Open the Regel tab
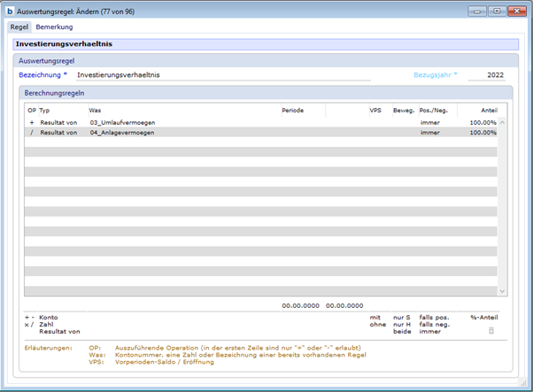Screen dimensions: 533x392 point(19,27)
